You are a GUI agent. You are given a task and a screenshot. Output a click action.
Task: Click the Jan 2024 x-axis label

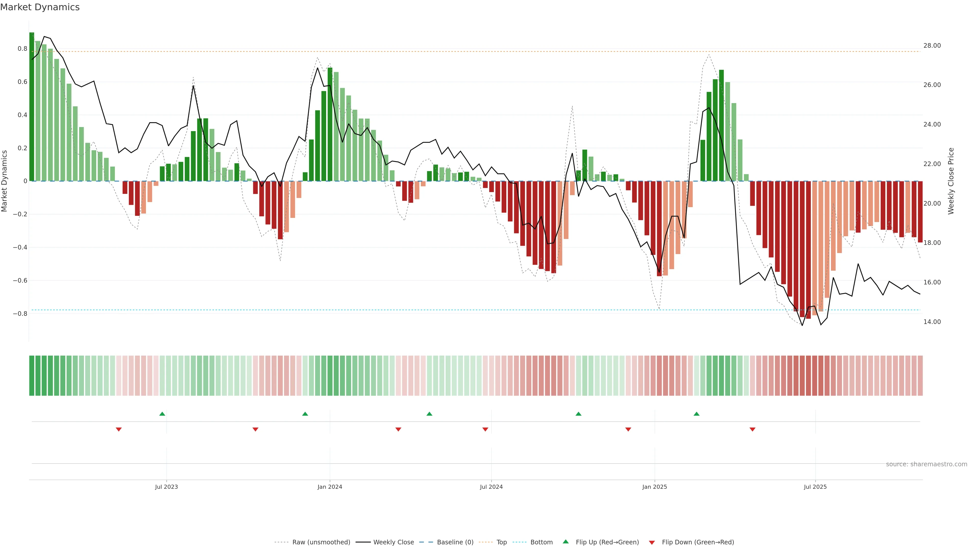click(329, 487)
